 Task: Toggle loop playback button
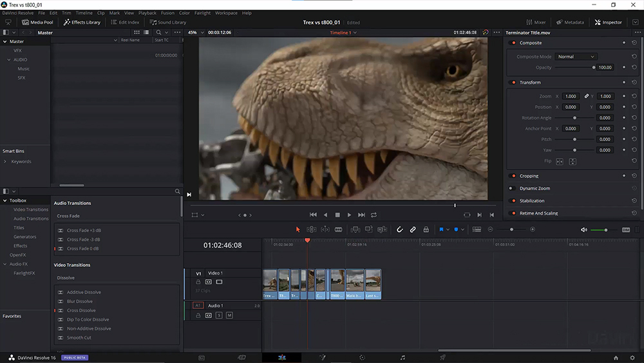click(x=374, y=215)
